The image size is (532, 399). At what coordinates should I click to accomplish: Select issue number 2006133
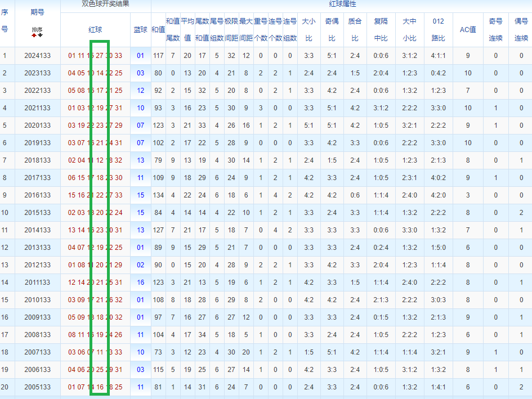click(37, 370)
